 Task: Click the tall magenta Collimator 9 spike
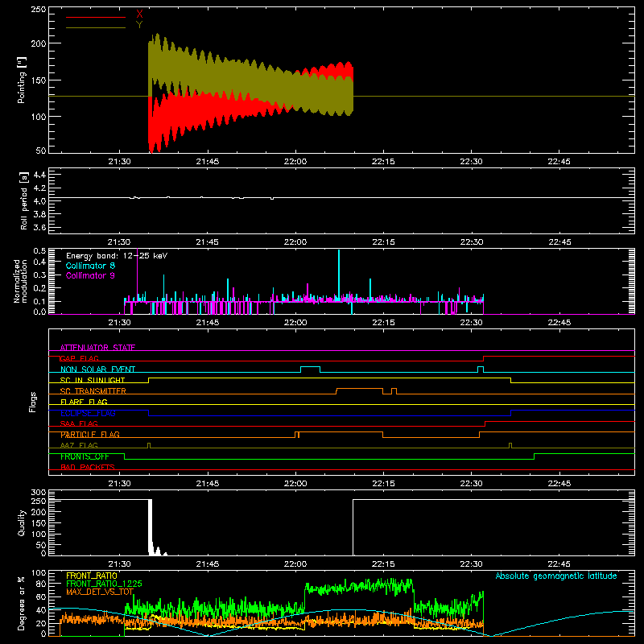[137, 275]
